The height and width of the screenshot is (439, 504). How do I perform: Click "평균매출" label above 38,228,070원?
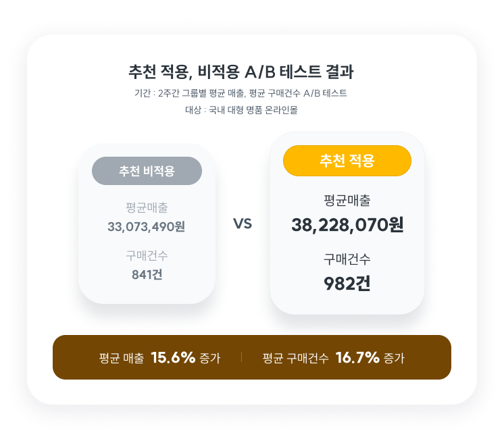(347, 201)
